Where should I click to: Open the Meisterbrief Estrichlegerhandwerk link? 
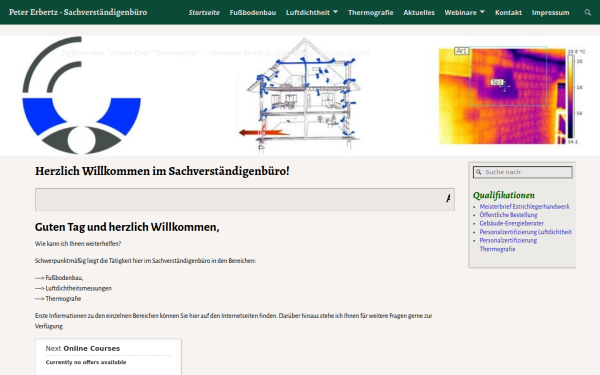coord(524,207)
